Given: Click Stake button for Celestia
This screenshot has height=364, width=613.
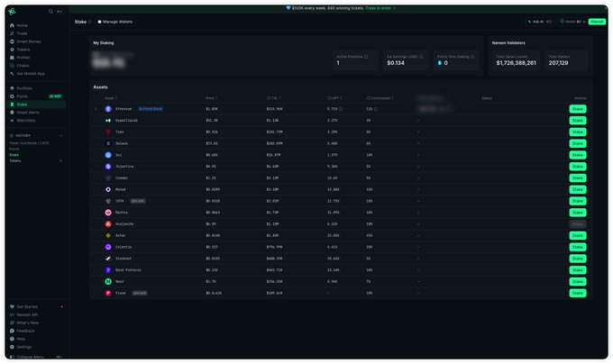Looking at the screenshot, I should 578,247.
